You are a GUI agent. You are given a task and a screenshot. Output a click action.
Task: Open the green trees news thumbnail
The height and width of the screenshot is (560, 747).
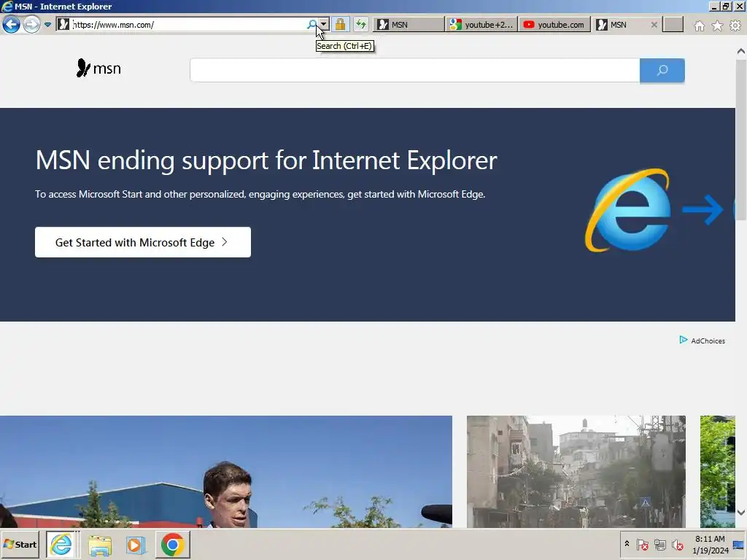718,472
